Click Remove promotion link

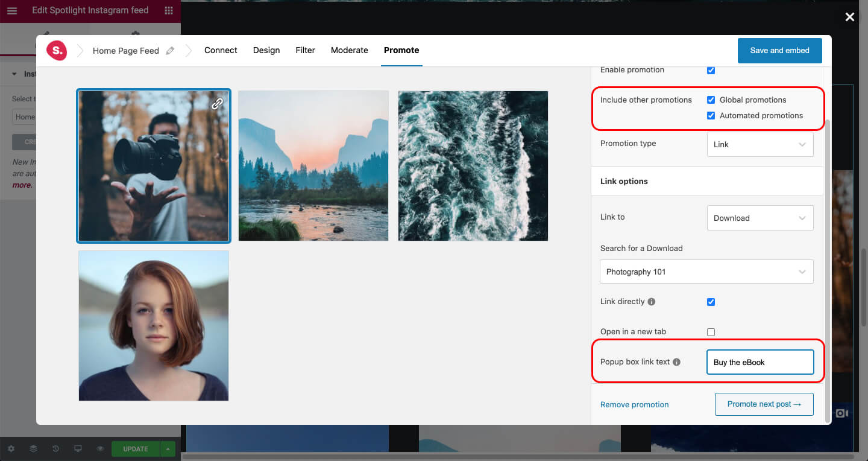pos(635,405)
